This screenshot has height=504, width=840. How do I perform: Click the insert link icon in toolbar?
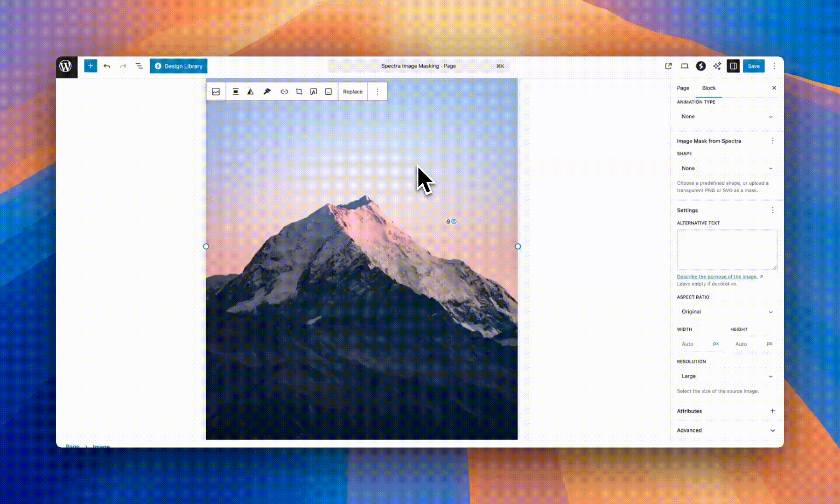point(284,92)
